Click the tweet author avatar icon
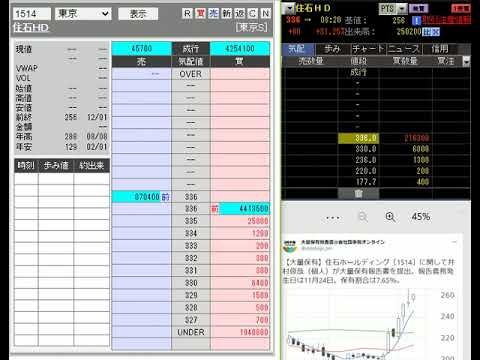 coord(290,246)
